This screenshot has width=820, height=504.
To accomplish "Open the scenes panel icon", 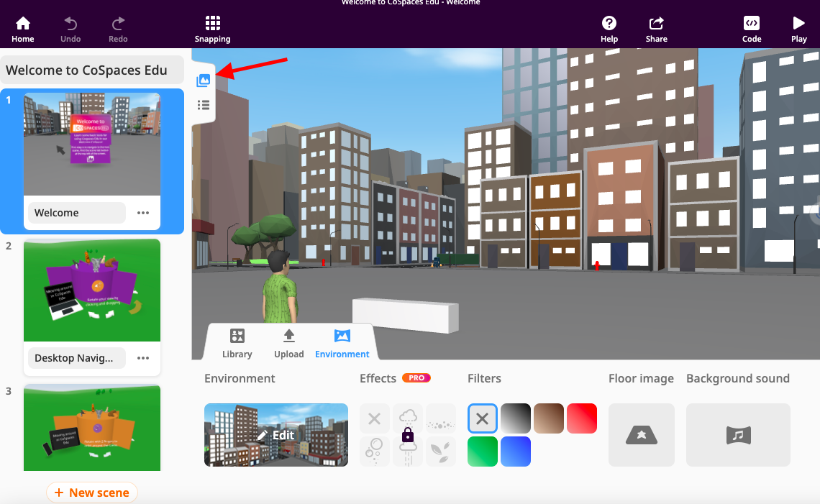I will (x=204, y=81).
